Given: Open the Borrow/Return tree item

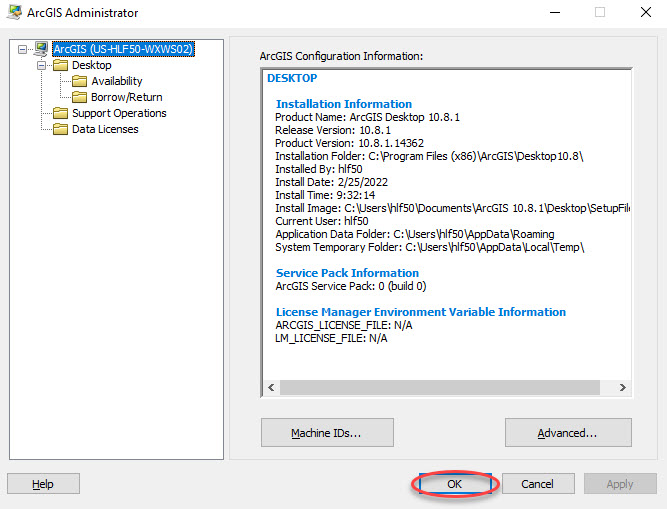Looking at the screenshot, I should 127,97.
